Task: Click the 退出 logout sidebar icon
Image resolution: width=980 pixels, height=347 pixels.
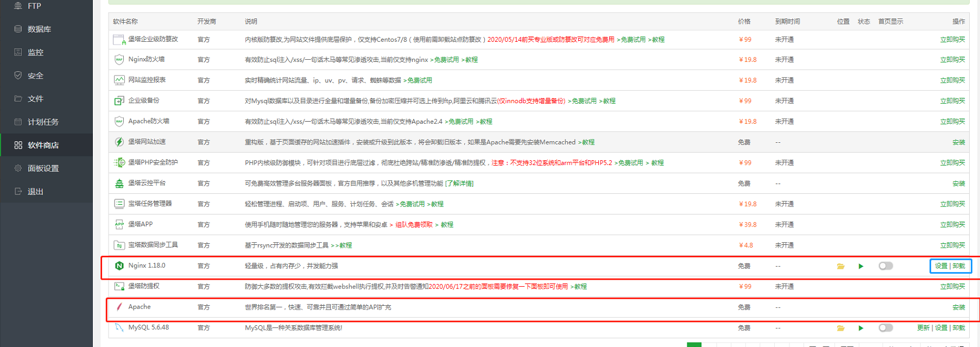Action: pyautogui.click(x=18, y=191)
